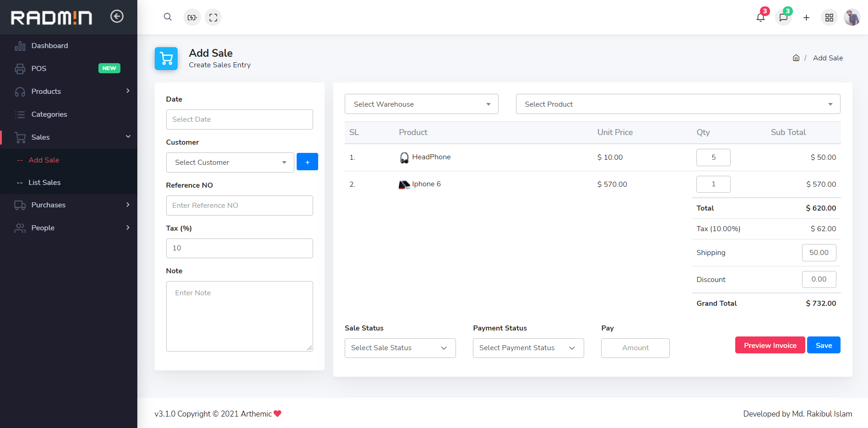The width and height of the screenshot is (868, 428).
Task: Click the People users icon
Action: point(20,228)
